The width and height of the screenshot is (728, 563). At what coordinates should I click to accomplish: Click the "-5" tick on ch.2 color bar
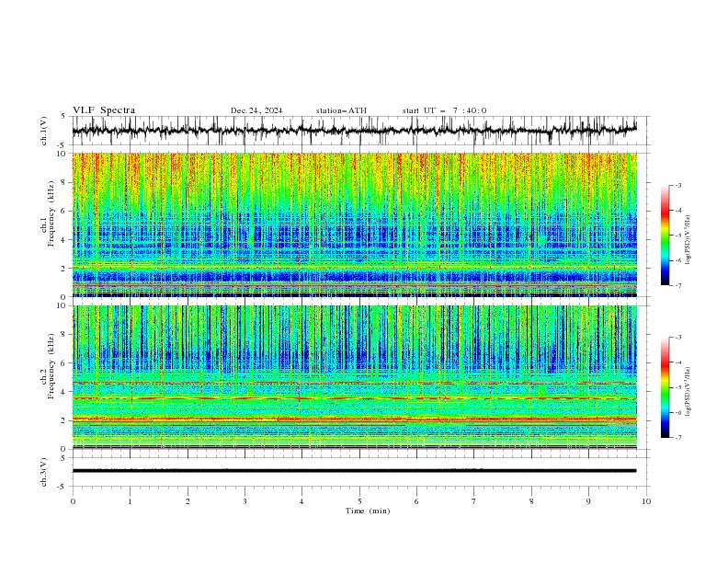(678, 387)
